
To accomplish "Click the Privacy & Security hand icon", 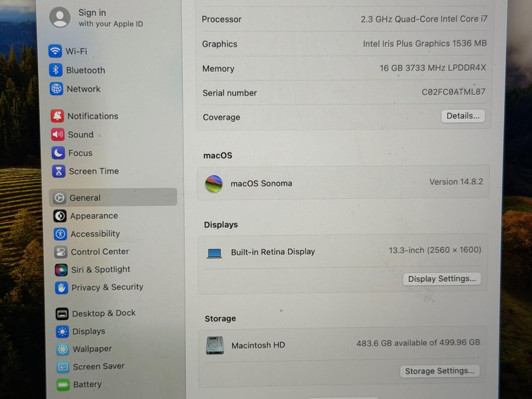I will point(62,287).
